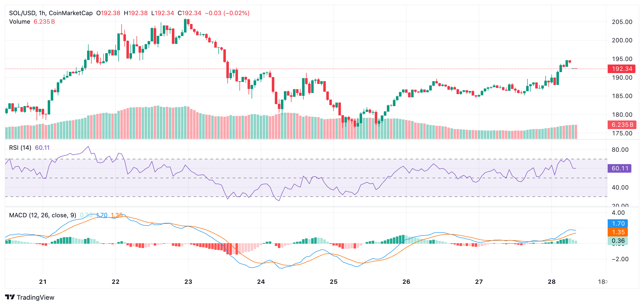
Task: Click the 80.00 level on RSI axis
Action: [x=620, y=150]
